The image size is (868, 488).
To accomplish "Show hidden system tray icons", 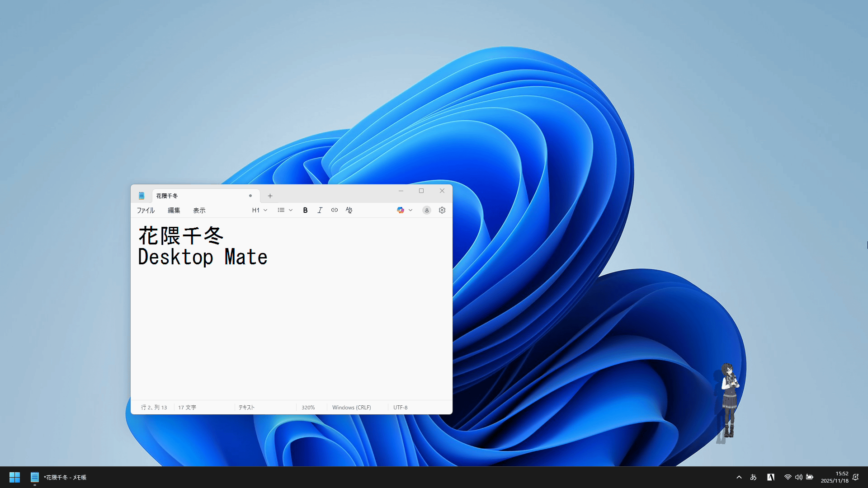I will [x=739, y=477].
